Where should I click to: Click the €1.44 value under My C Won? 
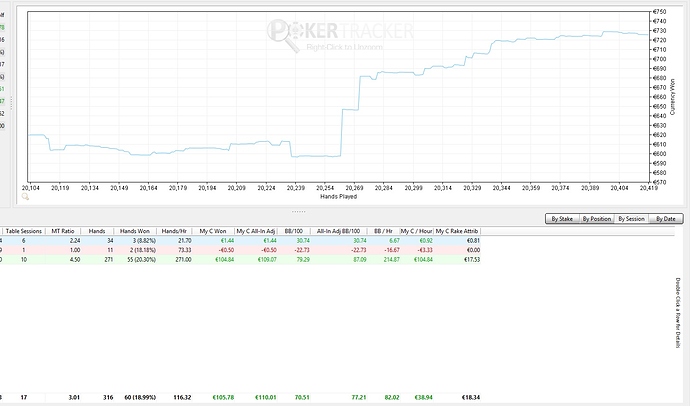tap(227, 241)
